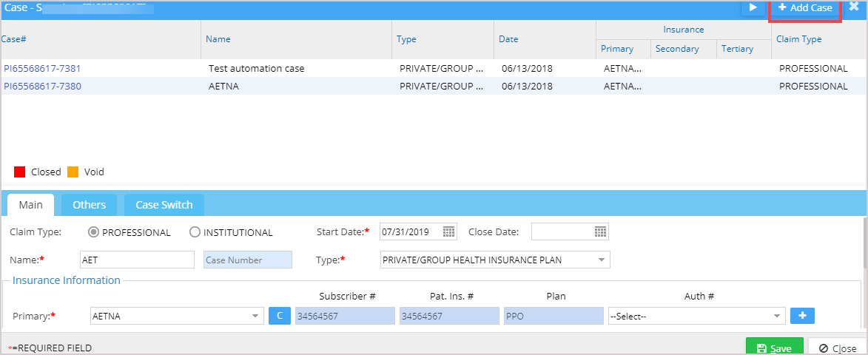Click the play arrow icon in header

tap(753, 7)
